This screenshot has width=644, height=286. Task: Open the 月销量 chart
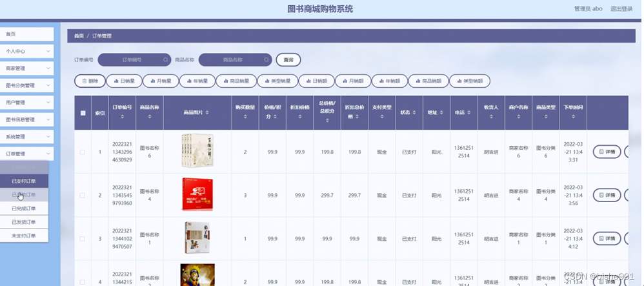point(161,81)
